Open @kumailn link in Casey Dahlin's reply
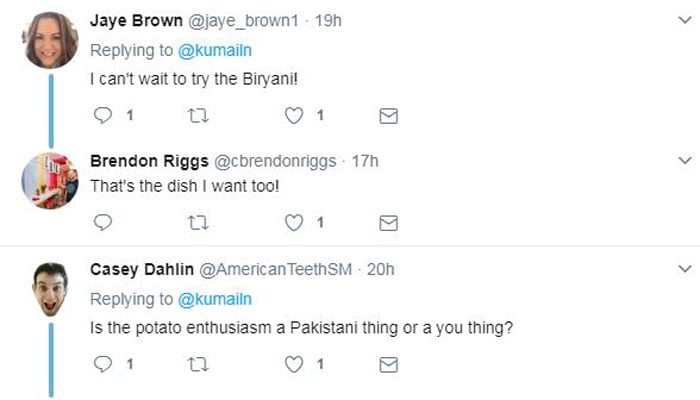Viewport: 700px width, 400px height. (x=215, y=299)
